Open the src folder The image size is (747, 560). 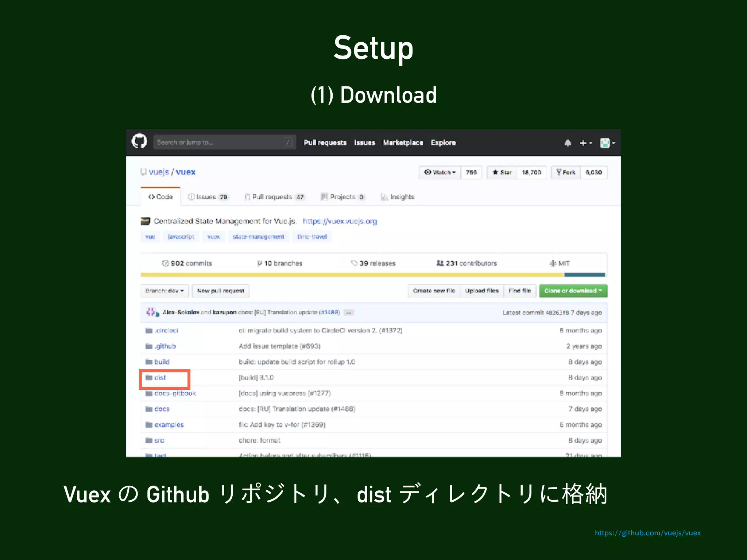(x=159, y=440)
